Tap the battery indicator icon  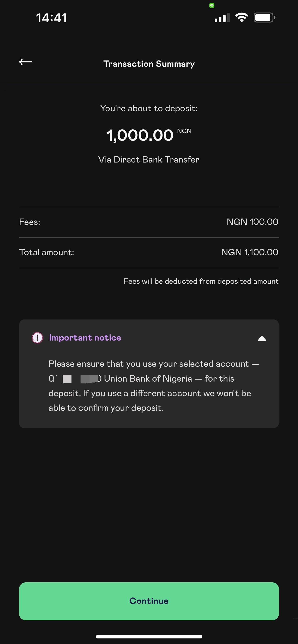pos(265,17)
